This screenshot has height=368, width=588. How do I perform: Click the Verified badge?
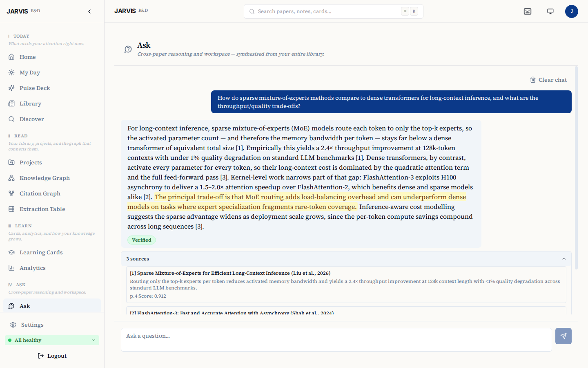coord(142,240)
